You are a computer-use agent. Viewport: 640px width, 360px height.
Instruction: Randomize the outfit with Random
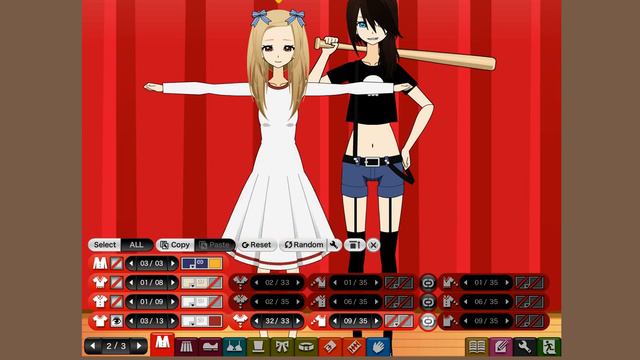click(x=304, y=245)
